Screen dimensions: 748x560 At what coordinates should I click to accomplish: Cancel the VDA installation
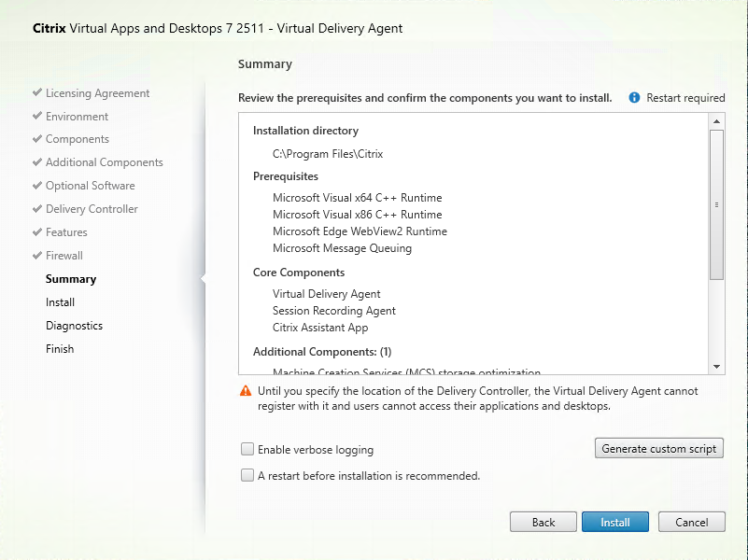click(x=692, y=523)
